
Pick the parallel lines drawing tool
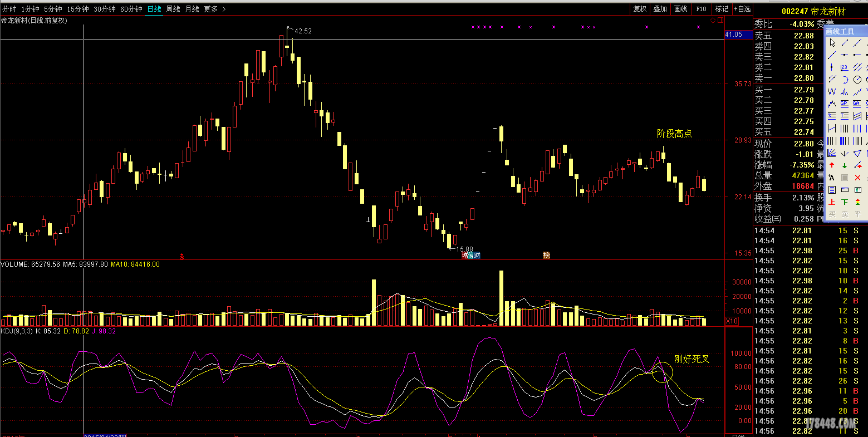pyautogui.click(x=857, y=67)
